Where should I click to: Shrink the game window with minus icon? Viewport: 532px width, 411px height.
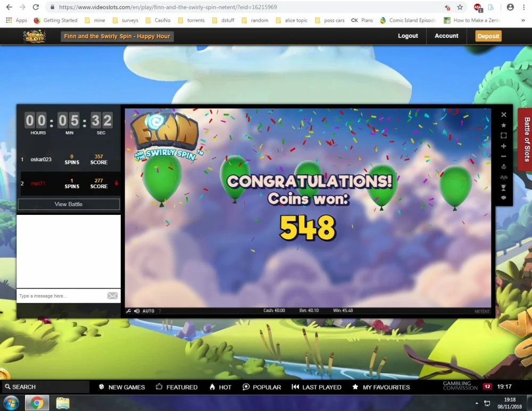point(504,156)
